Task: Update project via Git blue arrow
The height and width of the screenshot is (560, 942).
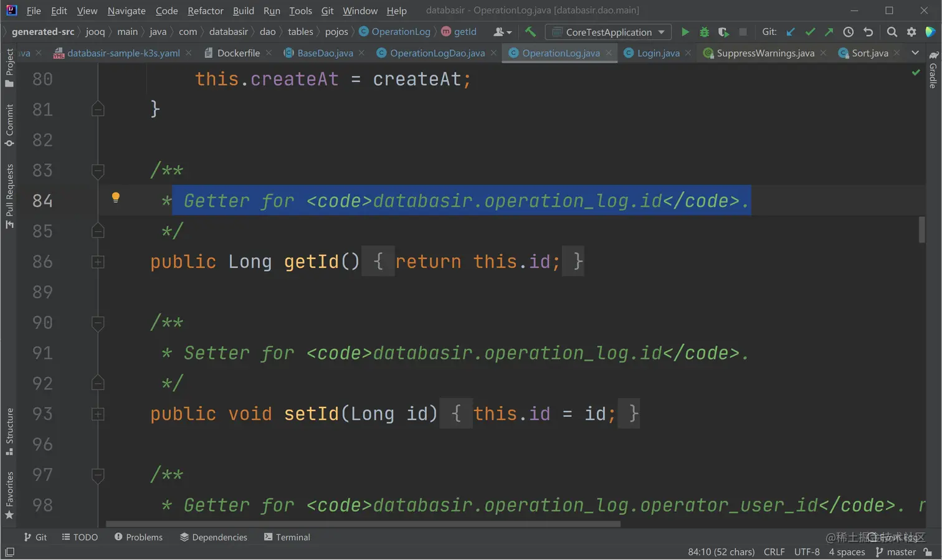Action: pos(791,32)
